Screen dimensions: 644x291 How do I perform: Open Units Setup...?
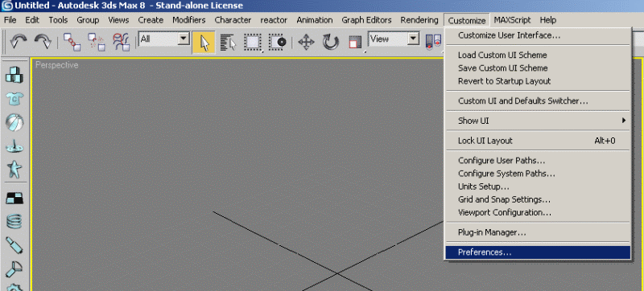coord(538,186)
